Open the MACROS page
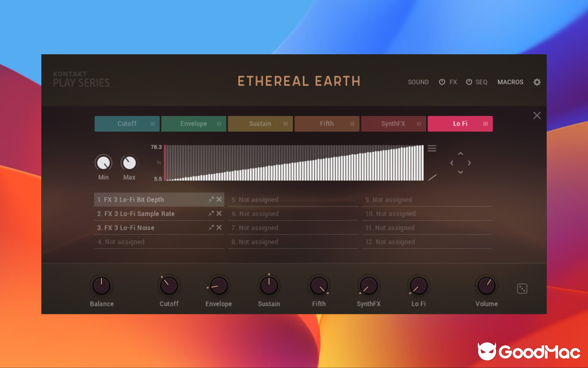The height and width of the screenshot is (368, 588). pos(510,82)
